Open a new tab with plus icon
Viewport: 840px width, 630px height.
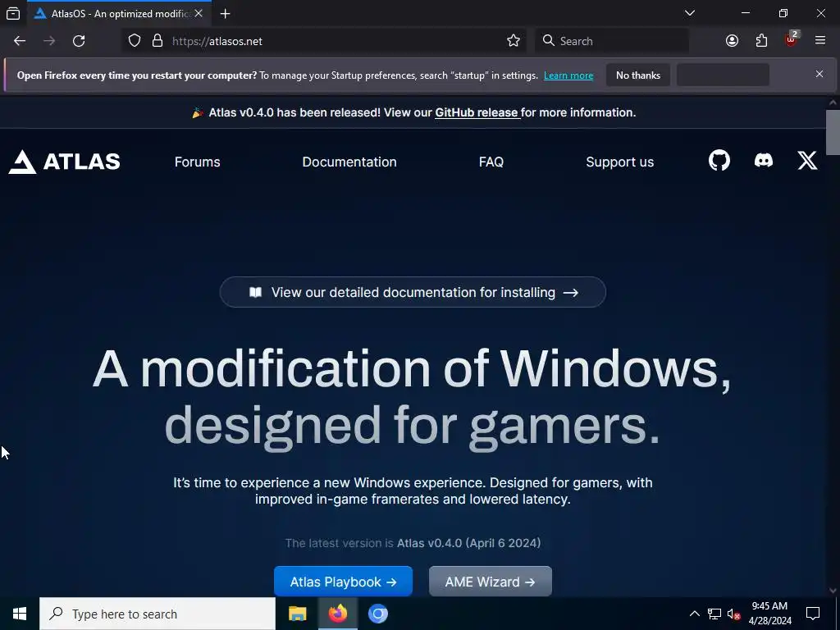point(226,13)
